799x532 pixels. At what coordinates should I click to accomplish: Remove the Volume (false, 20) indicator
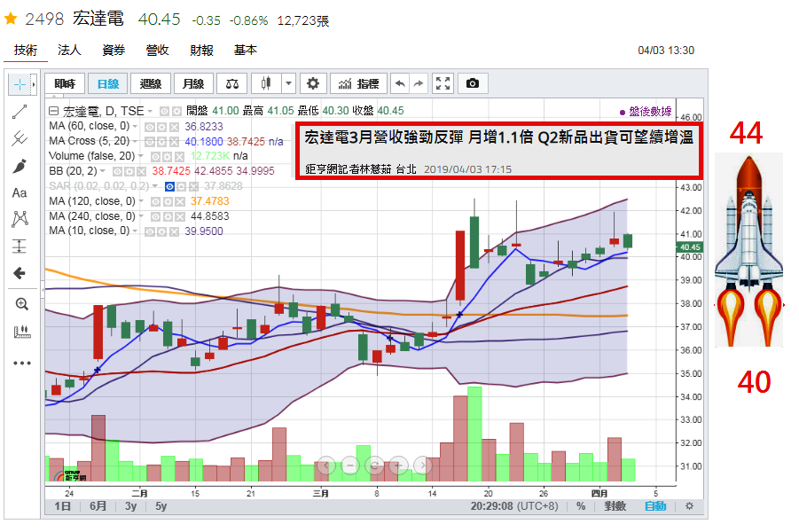pos(180,156)
